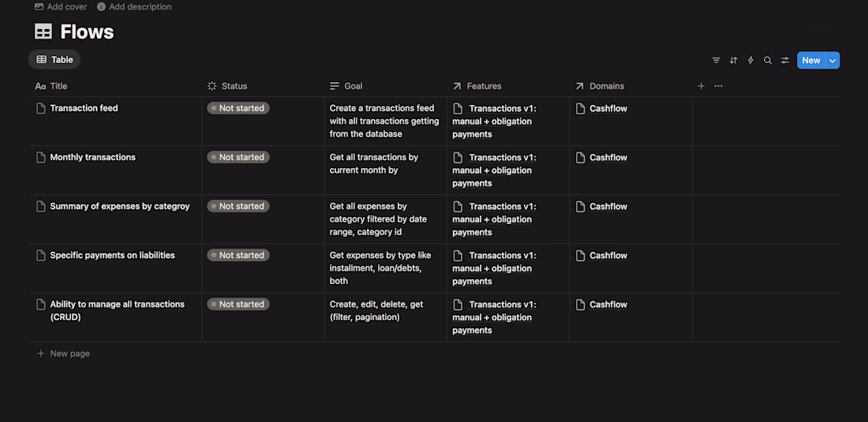This screenshot has width=868, height=422.
Task: Click New page at table bottom
Action: pos(69,353)
